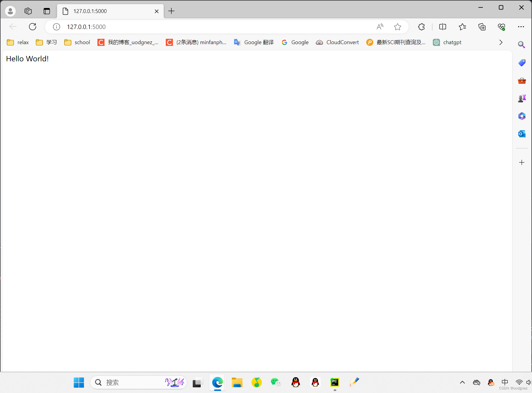
Task: Open the Google bookmark
Action: [295, 42]
